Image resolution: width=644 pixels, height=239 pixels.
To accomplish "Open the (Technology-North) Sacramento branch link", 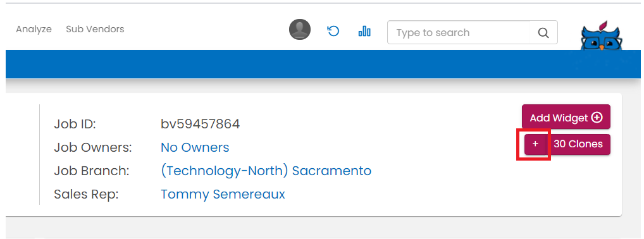I will click(x=266, y=171).
